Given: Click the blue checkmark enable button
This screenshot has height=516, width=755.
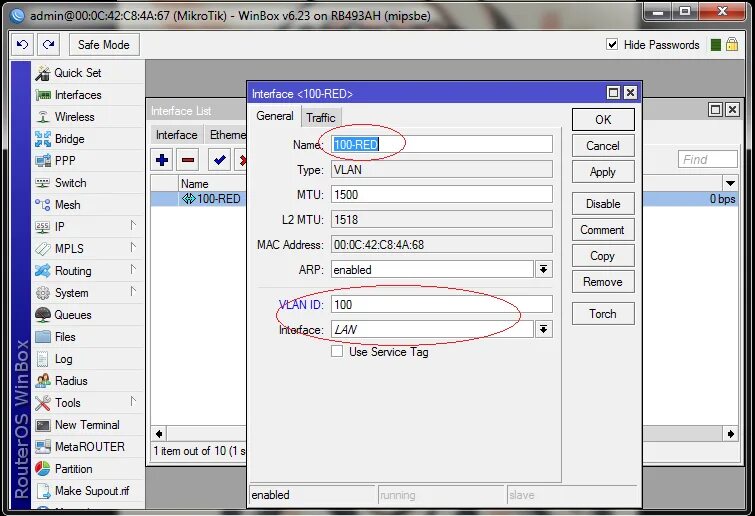Looking at the screenshot, I should (x=220, y=160).
